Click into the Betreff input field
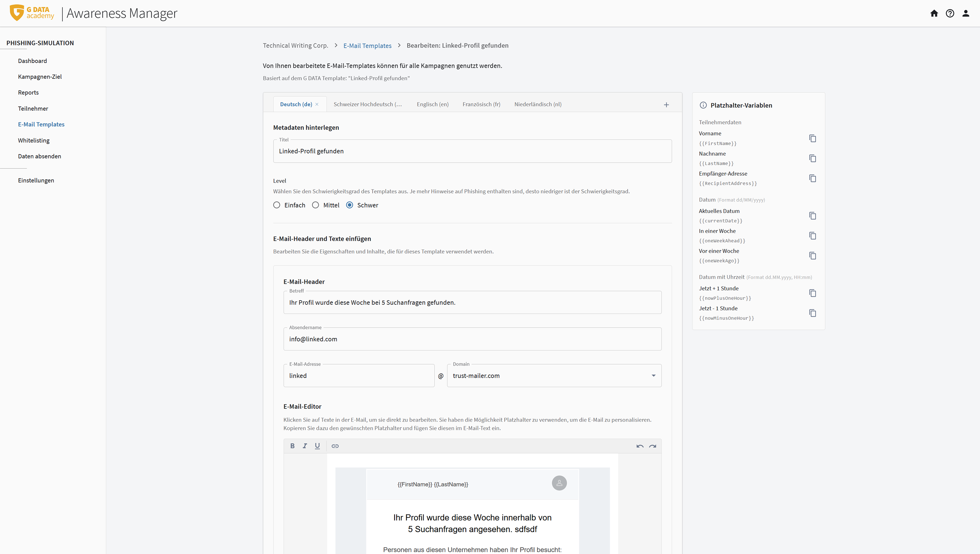The image size is (980, 554). 472,302
